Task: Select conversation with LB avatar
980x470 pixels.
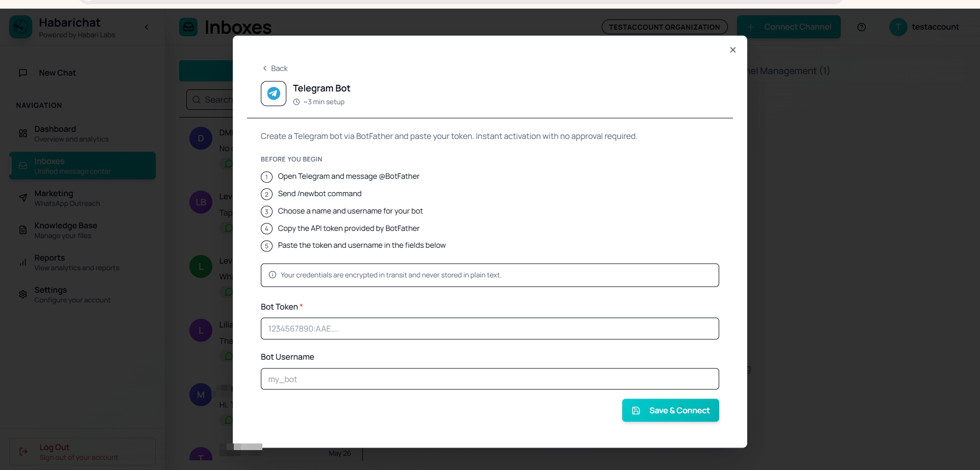Action: 201,202
